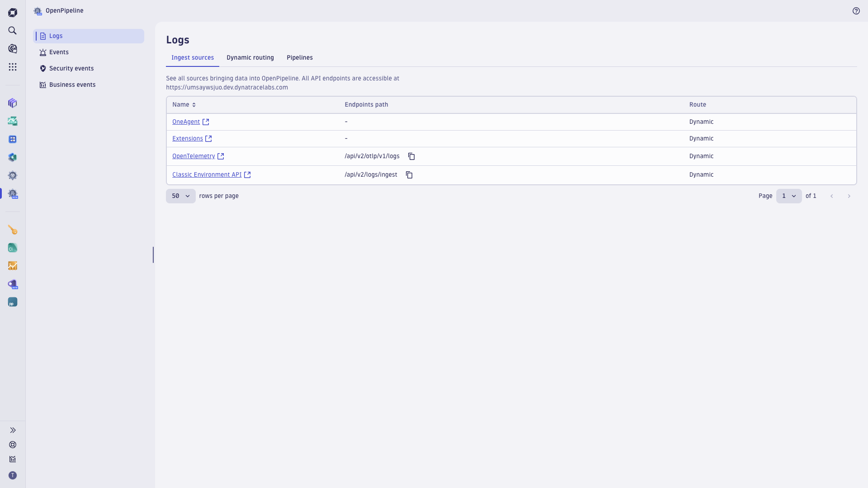Click the help icon top right
Screen dimensions: 868x488
pos(856,11)
